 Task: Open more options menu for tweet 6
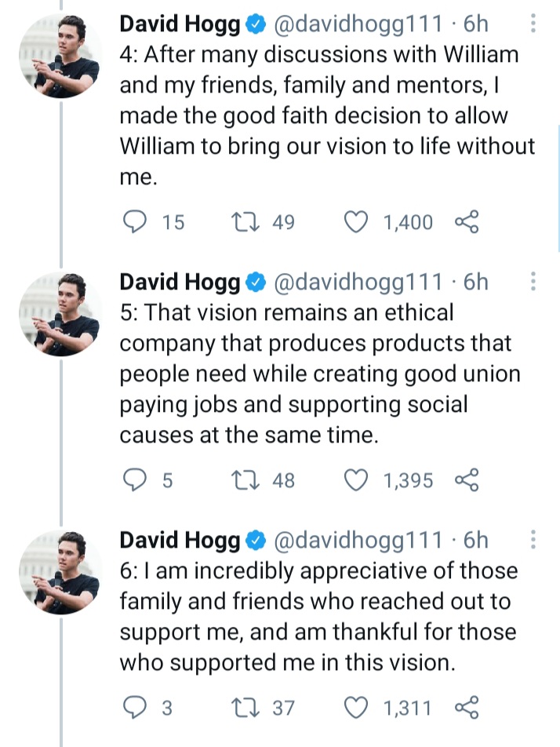pyautogui.click(x=533, y=540)
